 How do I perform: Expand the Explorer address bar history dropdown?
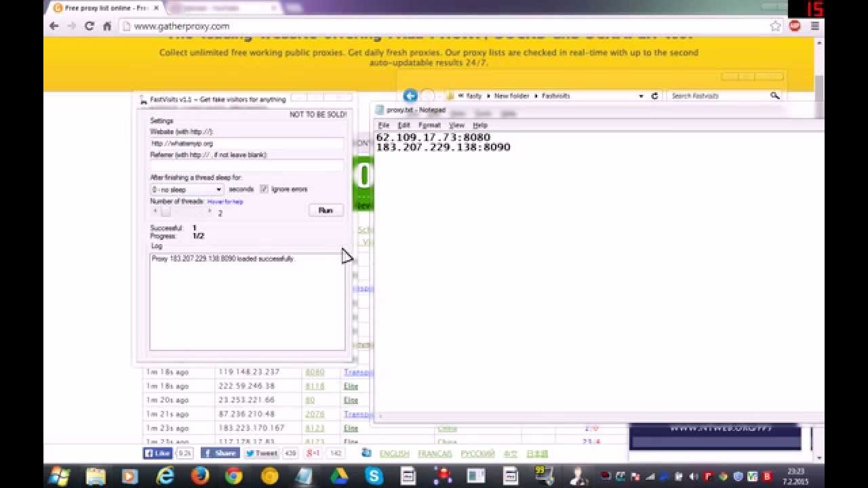(x=641, y=96)
